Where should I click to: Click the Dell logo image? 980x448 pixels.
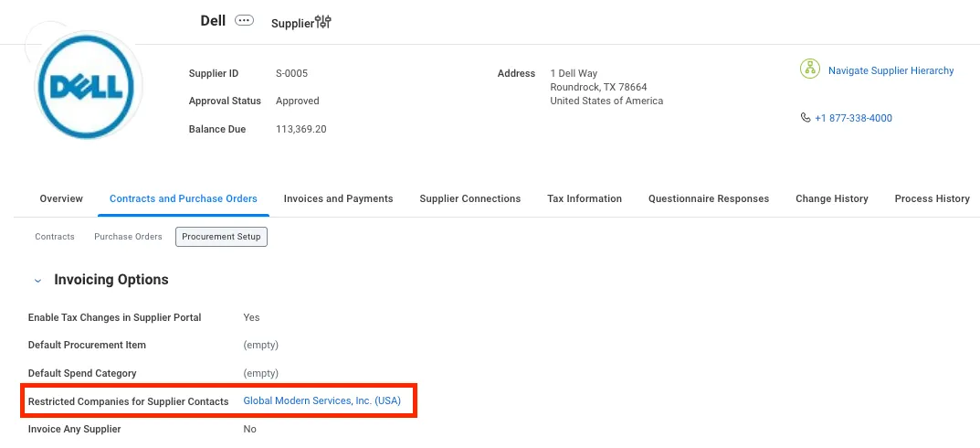[86, 85]
